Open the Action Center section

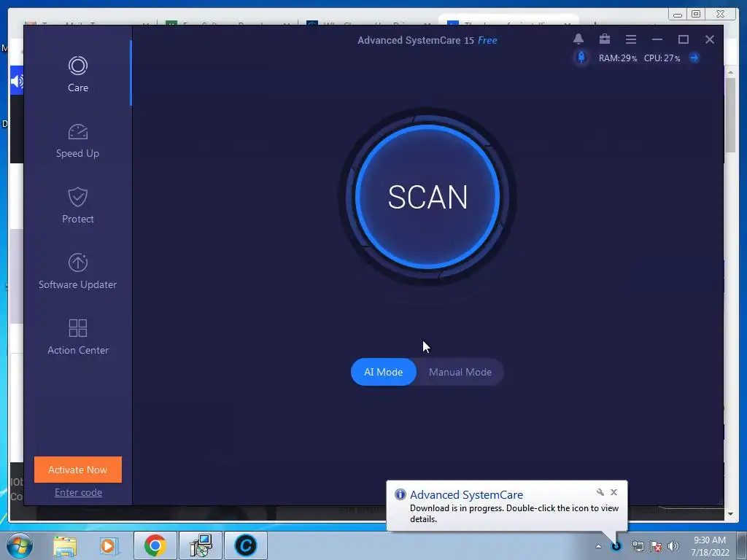pos(77,337)
